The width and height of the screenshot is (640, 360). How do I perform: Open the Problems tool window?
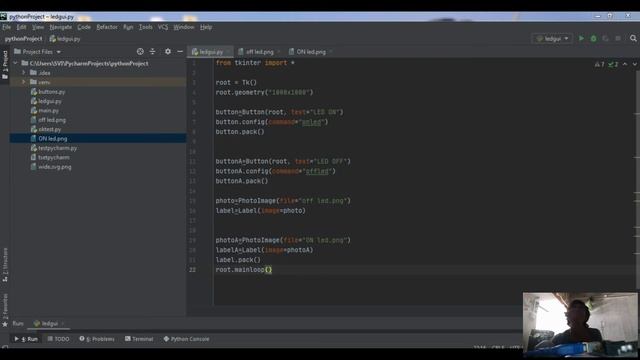point(97,339)
